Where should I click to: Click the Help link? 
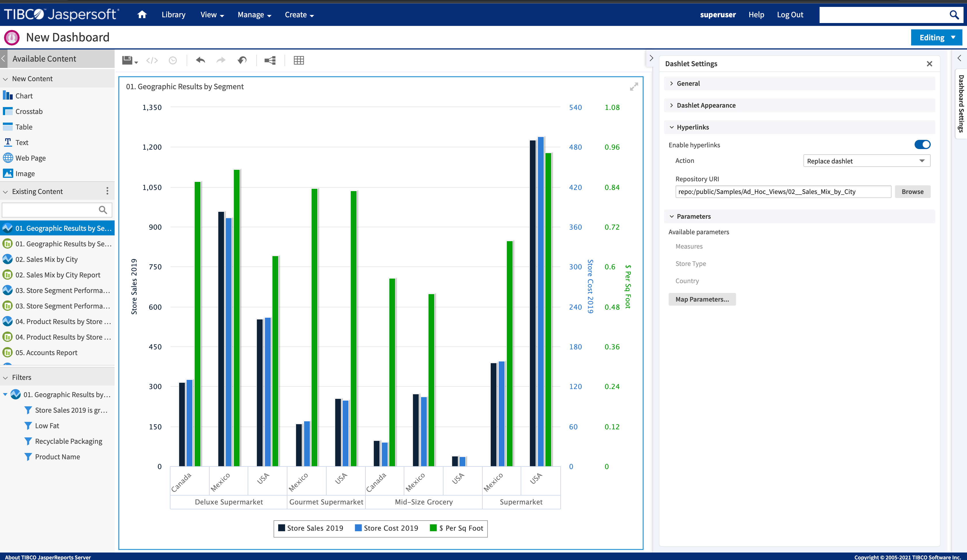756,15
